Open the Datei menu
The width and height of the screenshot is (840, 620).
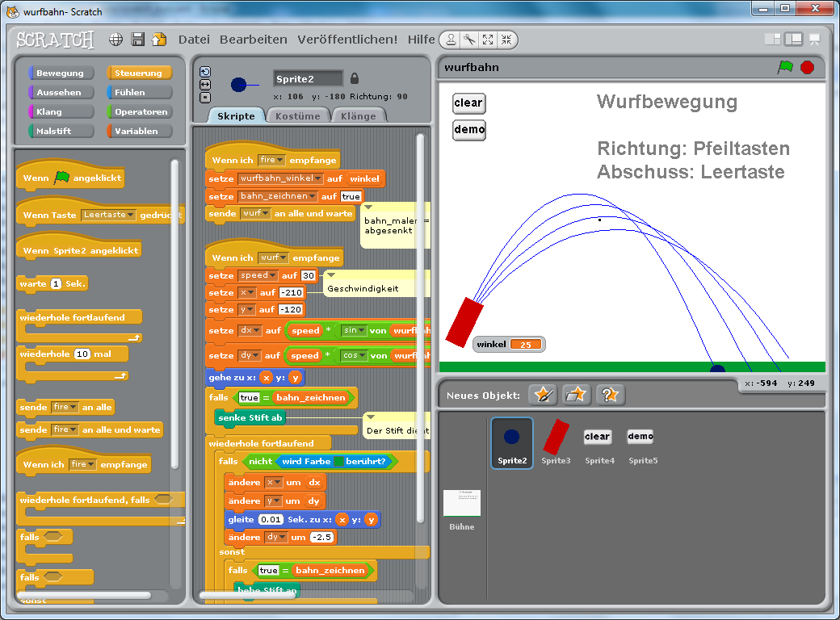pos(194,40)
